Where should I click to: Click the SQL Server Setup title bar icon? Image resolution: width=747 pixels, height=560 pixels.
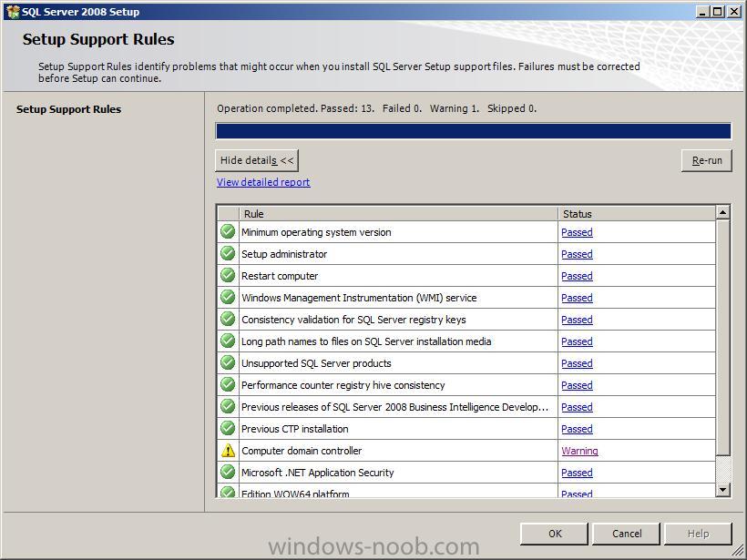13,12
